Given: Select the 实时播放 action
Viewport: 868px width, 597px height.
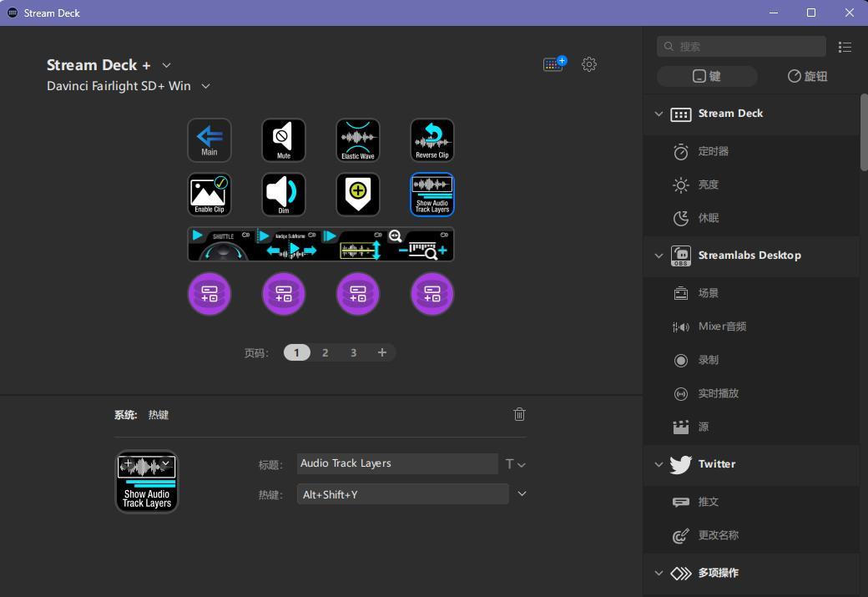Looking at the screenshot, I should pyautogui.click(x=753, y=393).
